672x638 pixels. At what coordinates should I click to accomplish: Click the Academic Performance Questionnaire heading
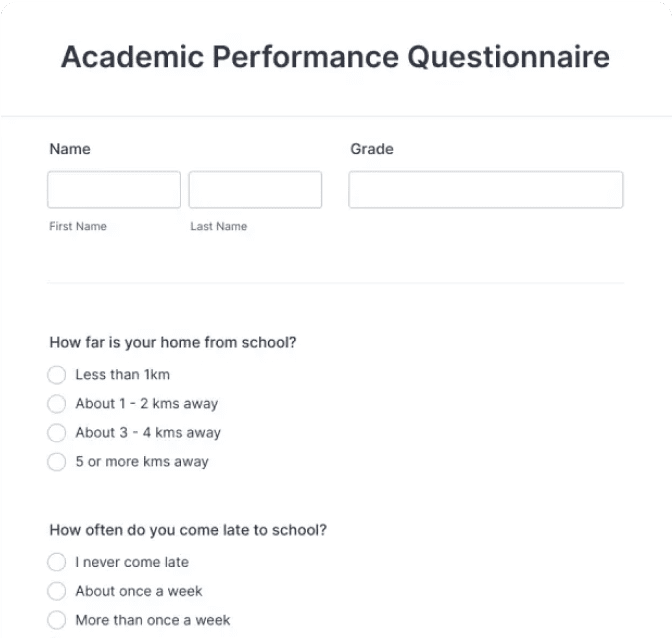click(x=335, y=57)
